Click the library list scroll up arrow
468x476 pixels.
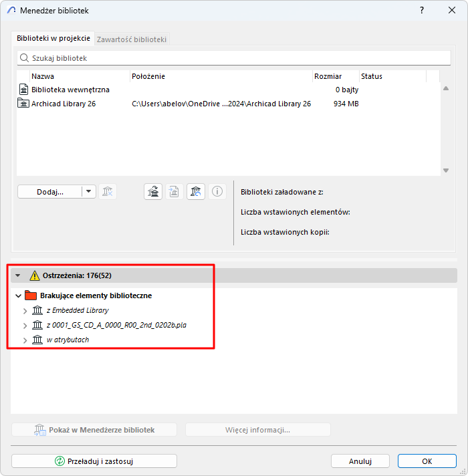[446, 89]
